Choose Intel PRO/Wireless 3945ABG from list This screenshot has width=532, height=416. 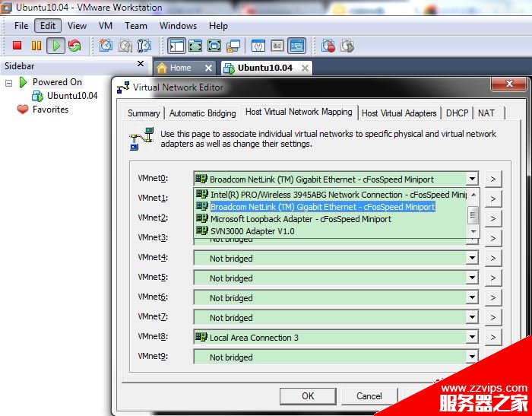coord(331,195)
